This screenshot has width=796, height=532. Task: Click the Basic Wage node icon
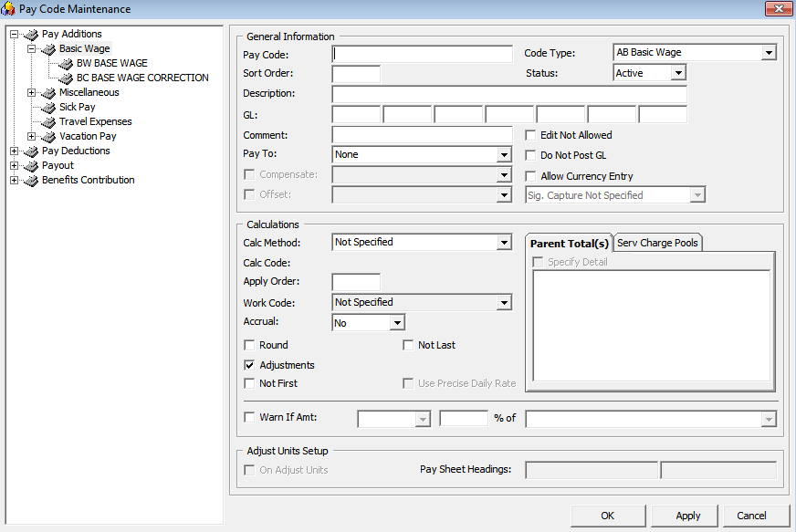tap(48, 48)
